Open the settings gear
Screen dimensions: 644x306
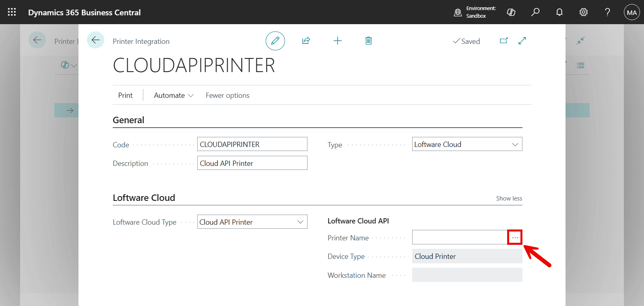pos(584,12)
